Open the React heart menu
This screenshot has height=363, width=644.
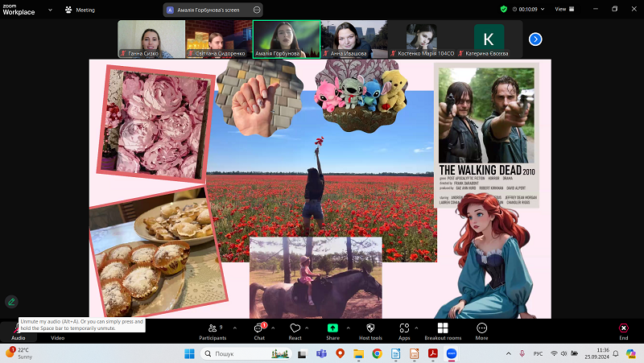[295, 332]
